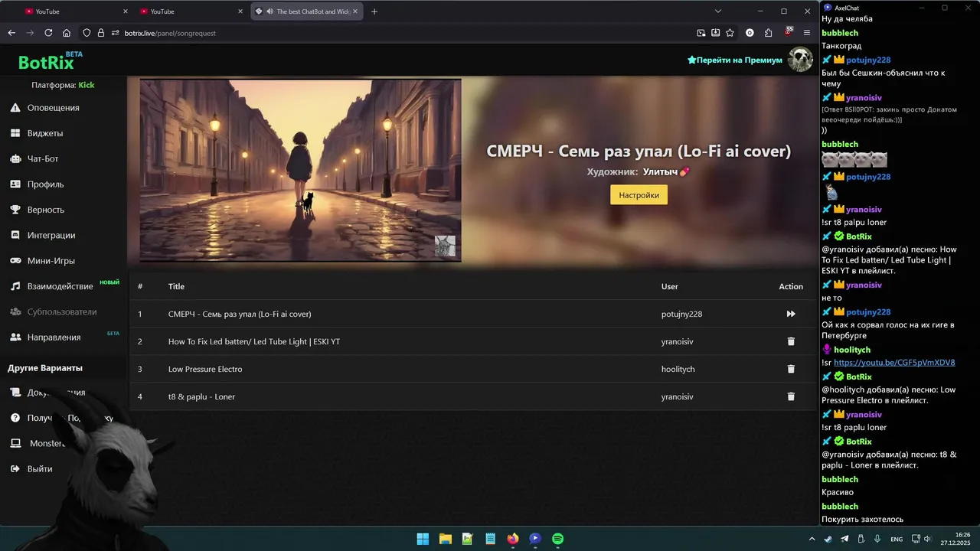Go back in browser history
This screenshot has height=551, width=980.
point(11,33)
